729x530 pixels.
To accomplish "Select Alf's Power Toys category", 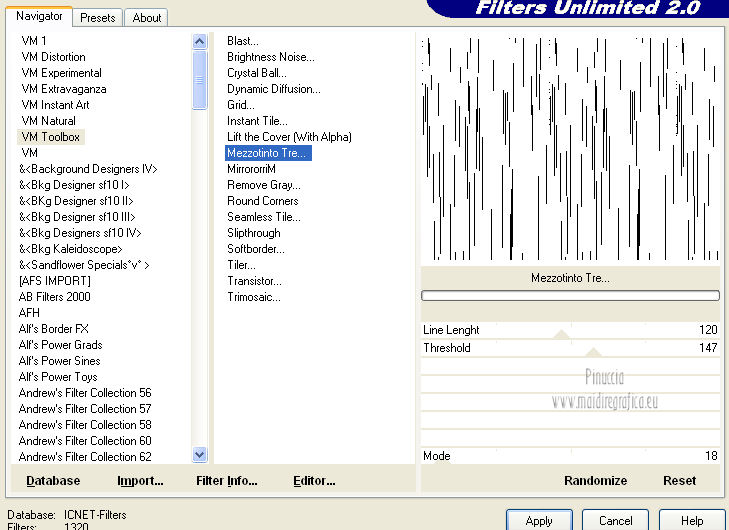I will coord(58,377).
